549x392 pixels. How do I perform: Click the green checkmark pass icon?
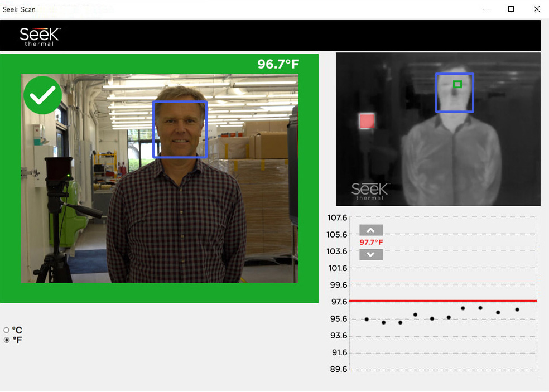[43, 95]
